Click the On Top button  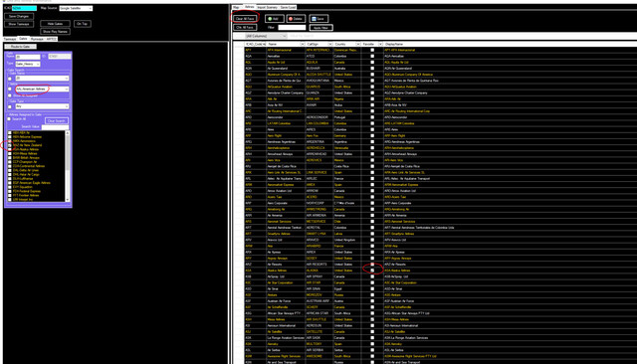coord(82,24)
